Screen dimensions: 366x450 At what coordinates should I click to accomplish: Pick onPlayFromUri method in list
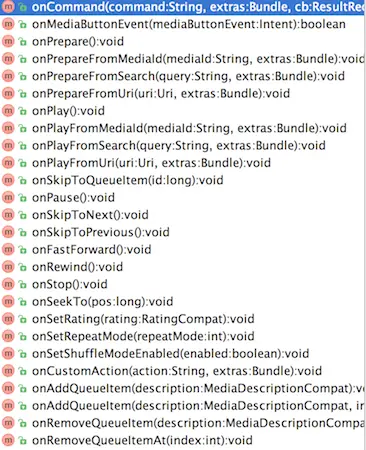click(182, 163)
